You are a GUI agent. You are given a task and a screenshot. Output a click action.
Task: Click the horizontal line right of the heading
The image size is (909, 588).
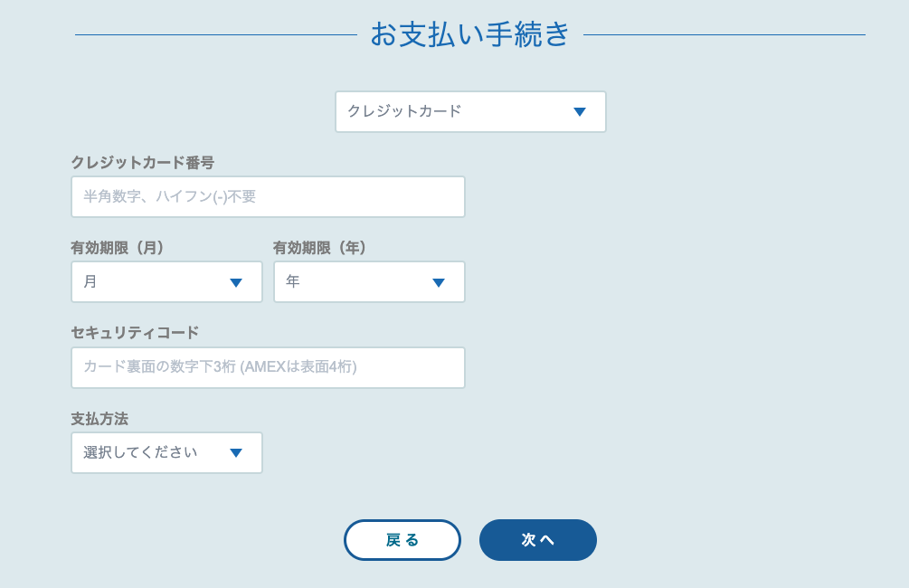[724, 35]
